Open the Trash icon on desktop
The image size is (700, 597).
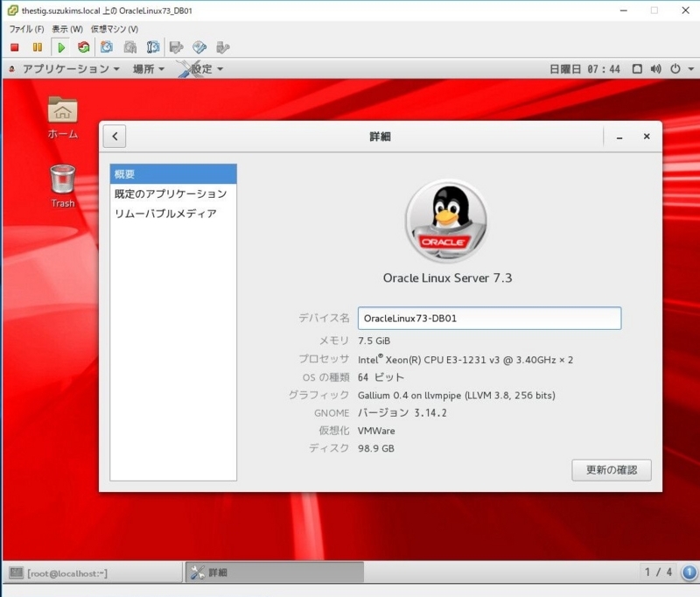63,186
